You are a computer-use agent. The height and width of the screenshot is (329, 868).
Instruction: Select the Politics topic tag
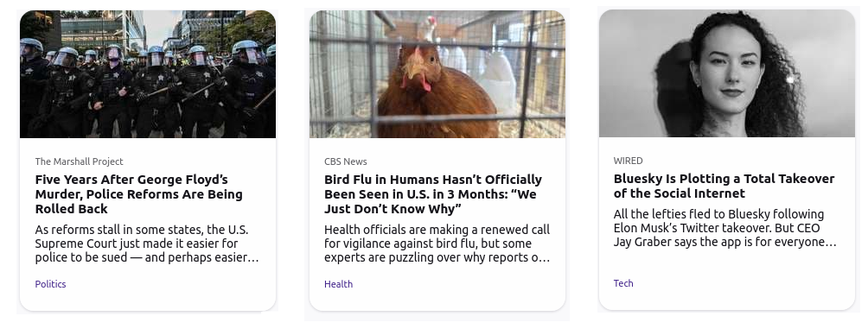click(50, 284)
